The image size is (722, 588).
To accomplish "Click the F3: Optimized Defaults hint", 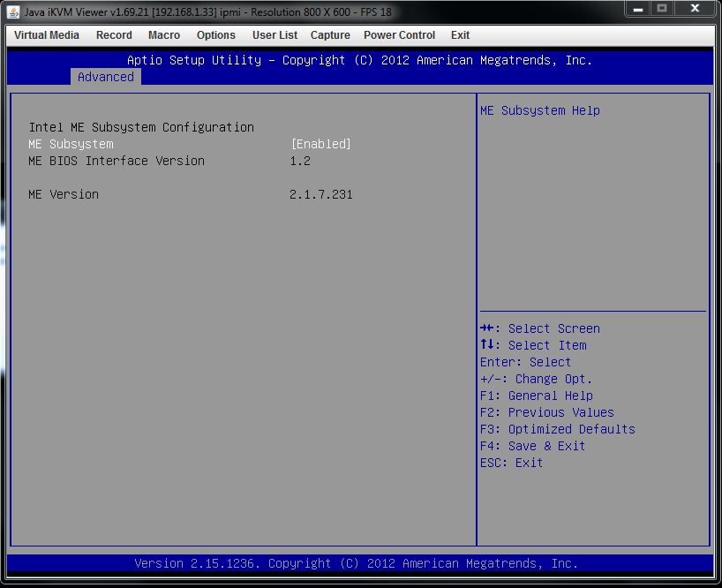I will click(x=557, y=429).
